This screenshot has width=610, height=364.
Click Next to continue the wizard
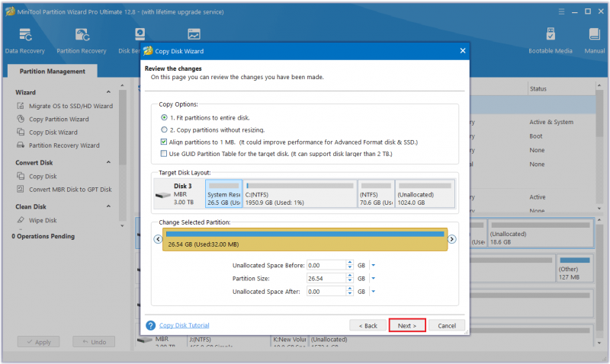click(x=407, y=325)
